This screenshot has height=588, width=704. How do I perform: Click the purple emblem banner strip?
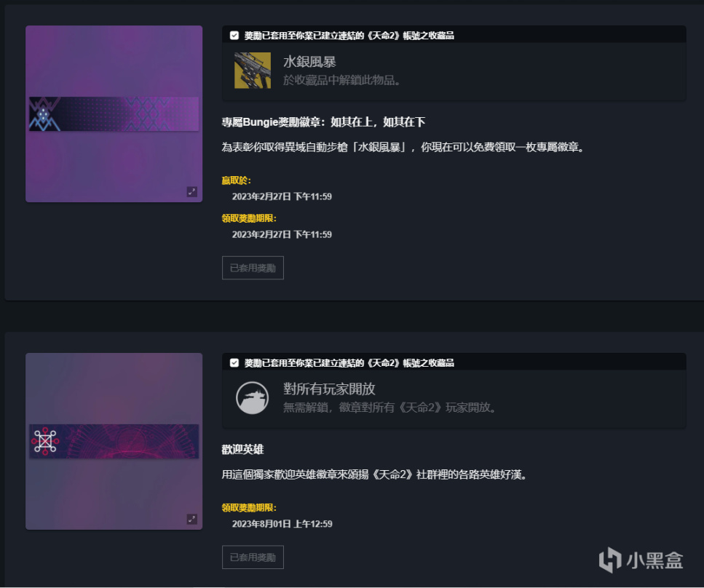(x=114, y=114)
